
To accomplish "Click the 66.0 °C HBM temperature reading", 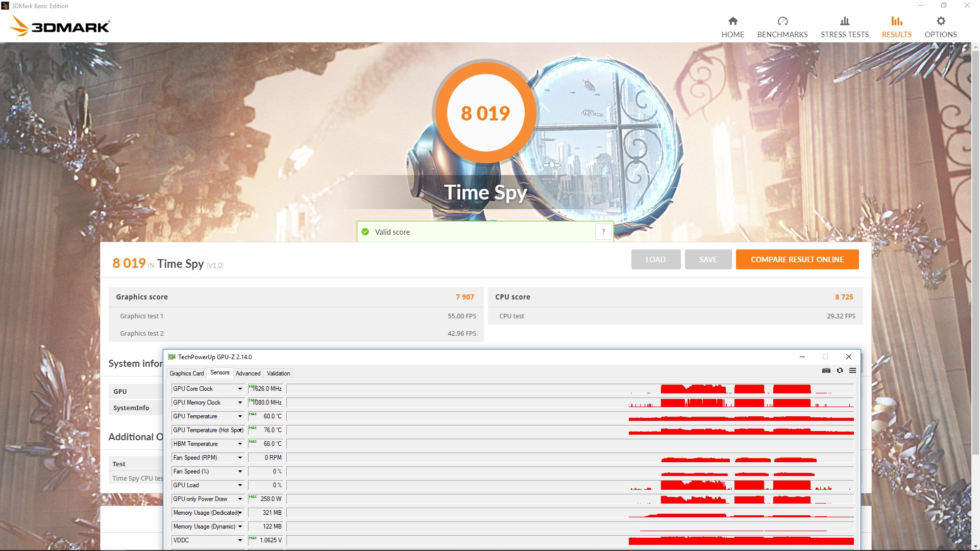I will point(265,444).
